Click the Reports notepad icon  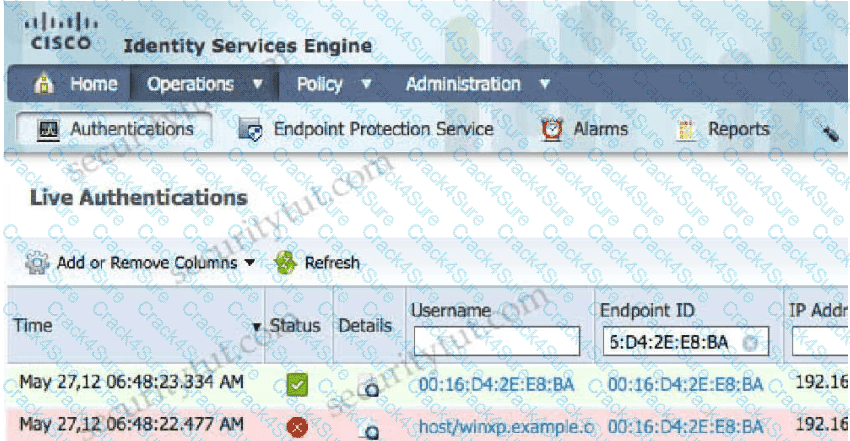tap(686, 130)
